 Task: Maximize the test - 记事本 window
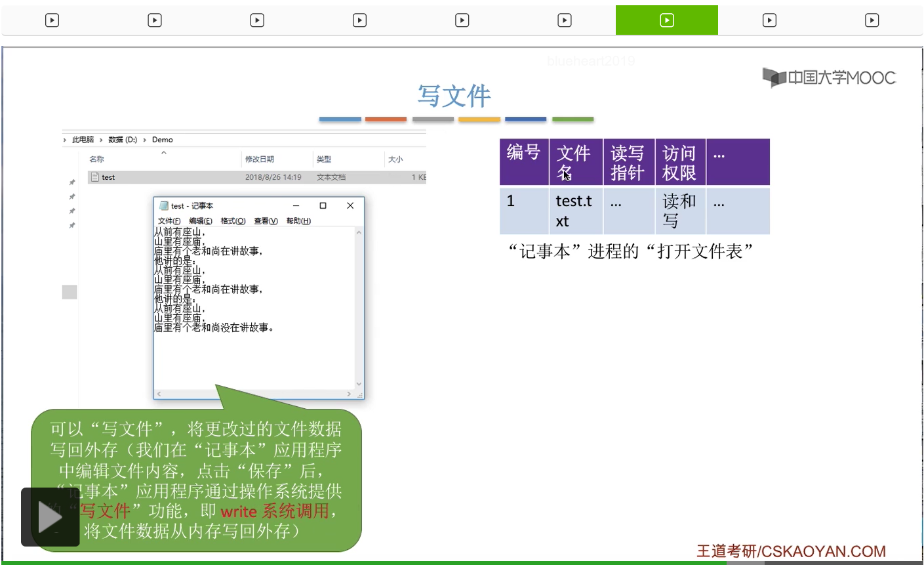[x=323, y=205]
